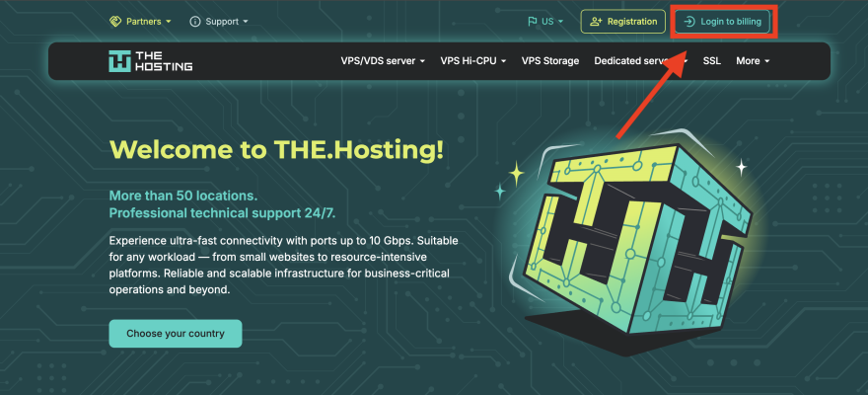Go to VPS Storage page
Viewport: 868px width, 395px height.
coord(550,61)
